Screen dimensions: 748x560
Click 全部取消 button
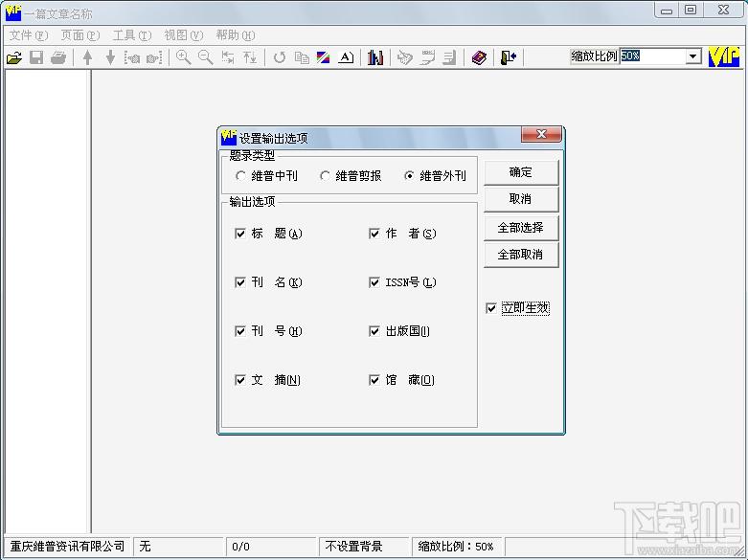coord(521,255)
